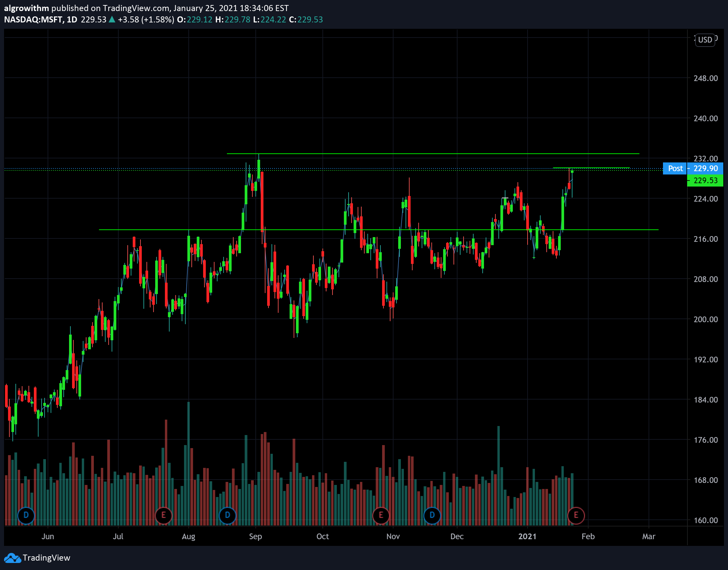The image size is (728, 570).
Task: Click the open value O:229.12
Action: pyautogui.click(x=195, y=19)
